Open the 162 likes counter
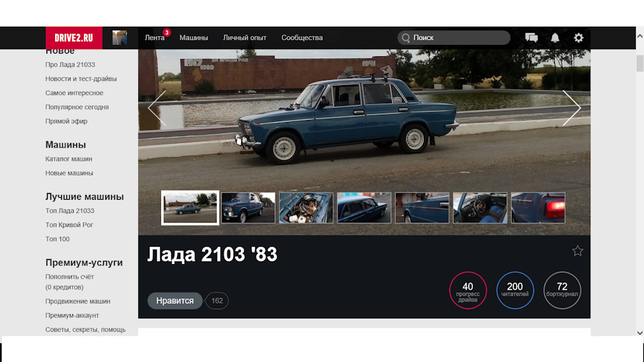 click(217, 301)
